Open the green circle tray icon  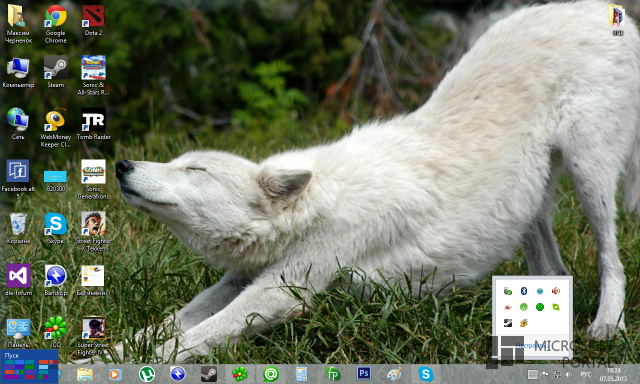540,307
